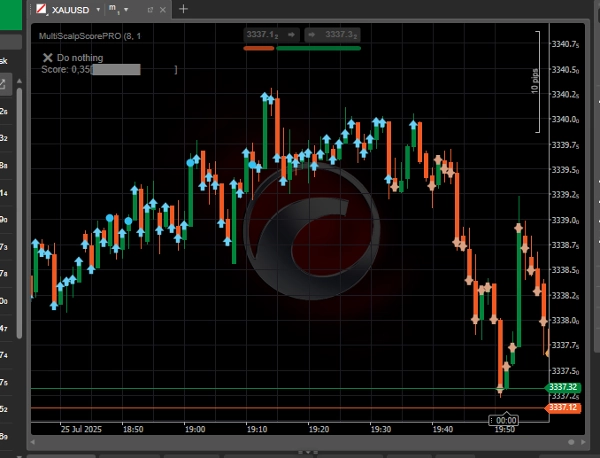Click the orange 3337.12 bid price label
The image size is (600, 458).
click(x=563, y=408)
